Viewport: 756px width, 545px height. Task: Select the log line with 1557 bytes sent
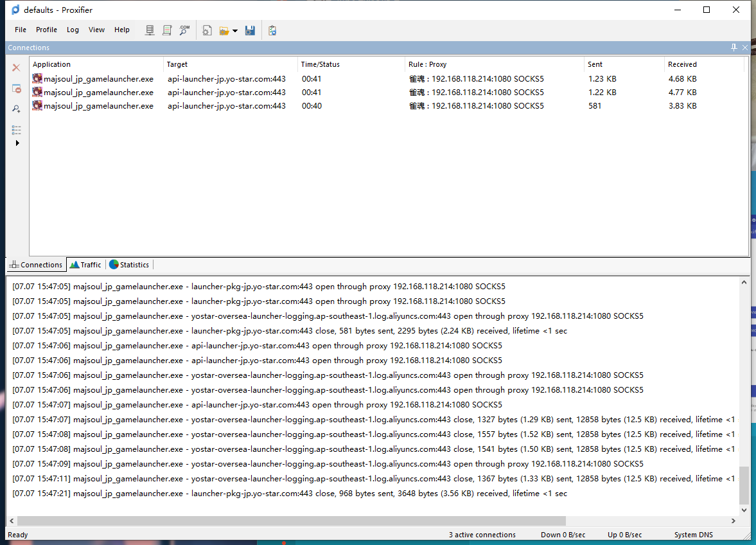point(374,434)
